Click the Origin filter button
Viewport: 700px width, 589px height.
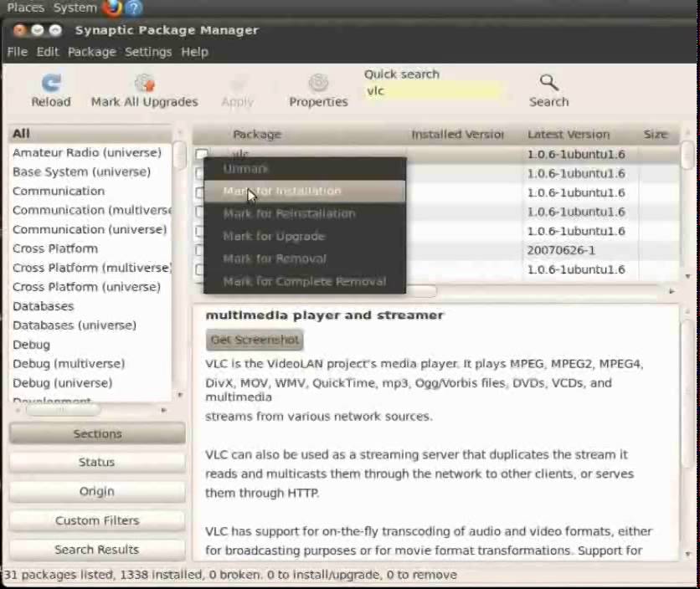pos(97,491)
